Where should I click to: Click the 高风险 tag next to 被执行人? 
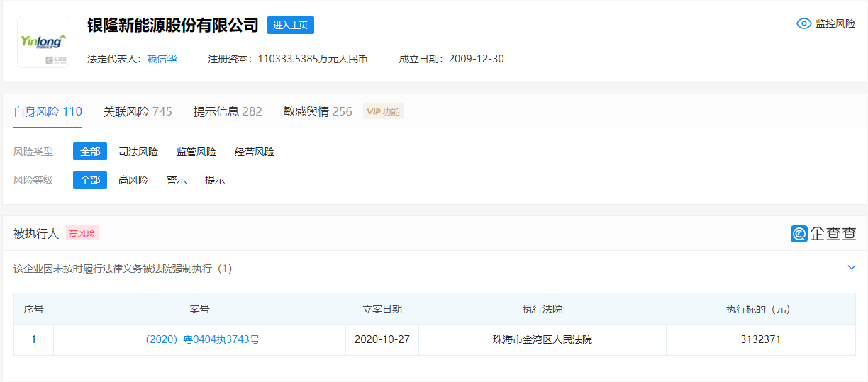pyautogui.click(x=82, y=233)
